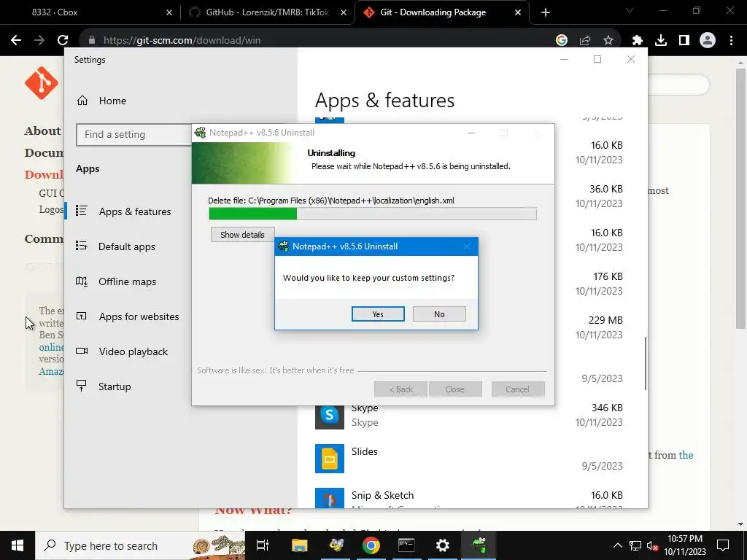
Task: Switch to GitHub Lorenzik/TMRB tab
Action: (x=267, y=12)
